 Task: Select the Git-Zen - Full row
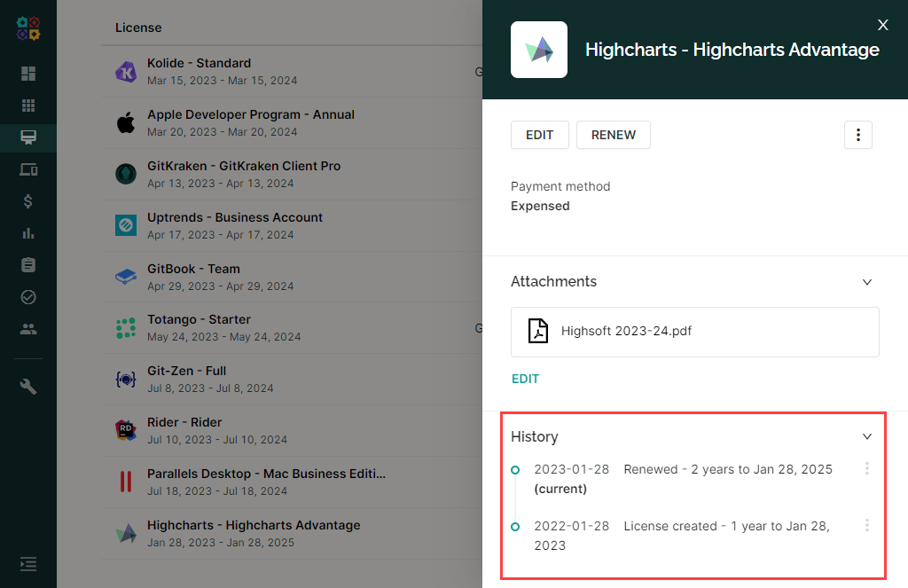pos(292,380)
